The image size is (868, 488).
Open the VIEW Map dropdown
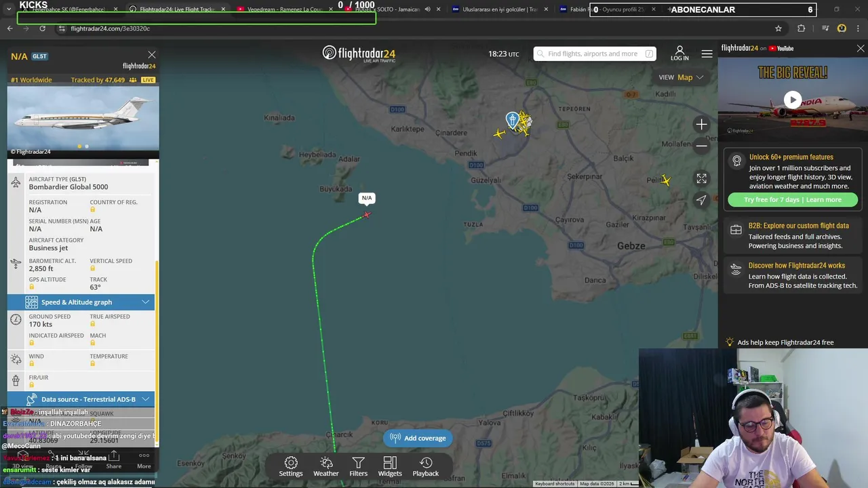tap(682, 77)
